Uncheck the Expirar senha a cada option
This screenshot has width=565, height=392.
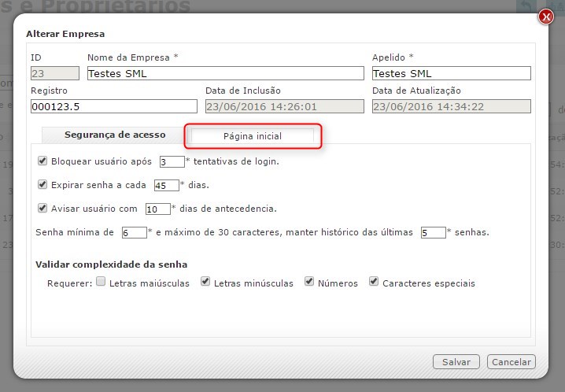point(42,185)
